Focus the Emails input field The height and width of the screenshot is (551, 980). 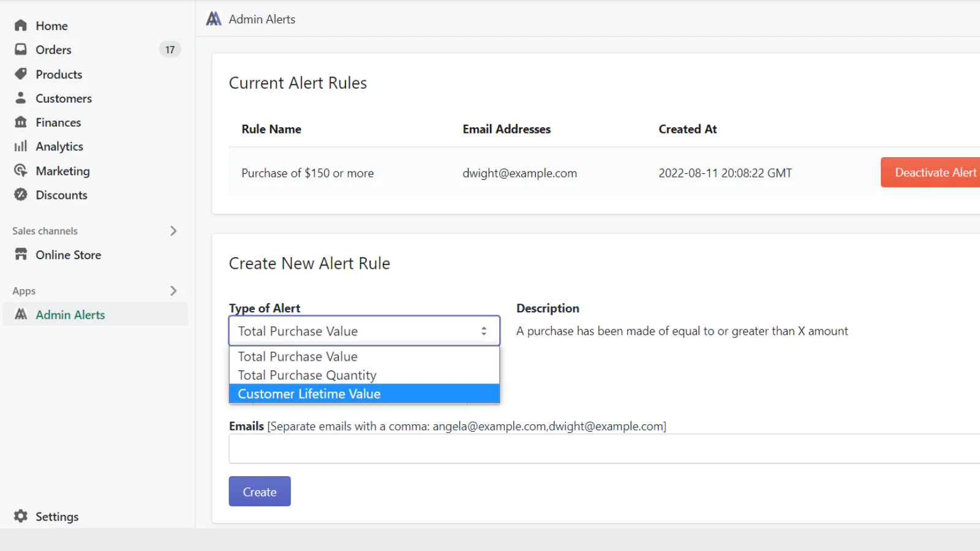click(x=603, y=449)
